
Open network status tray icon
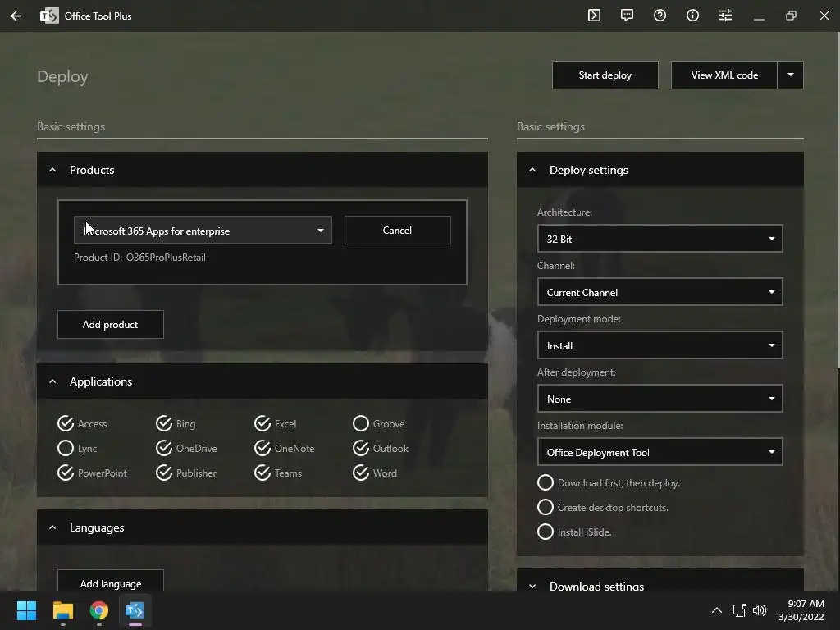[740, 610]
